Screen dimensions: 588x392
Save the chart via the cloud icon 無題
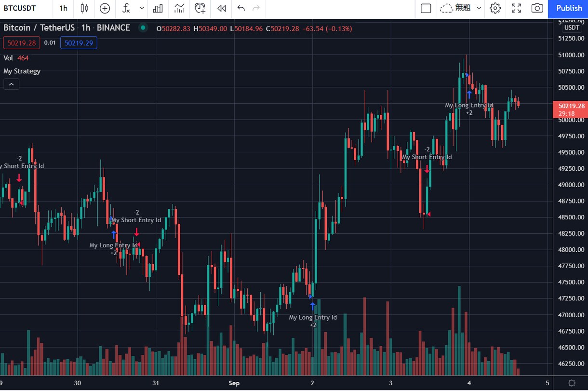[x=455, y=8]
